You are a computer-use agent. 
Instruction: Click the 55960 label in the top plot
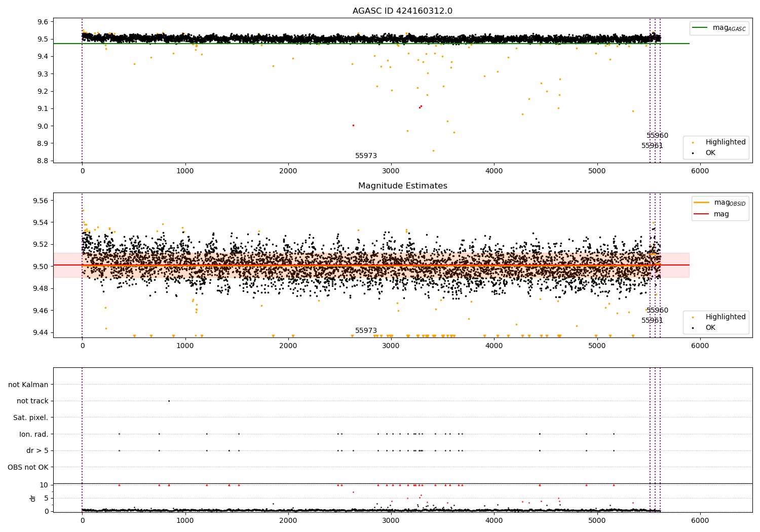657,135
